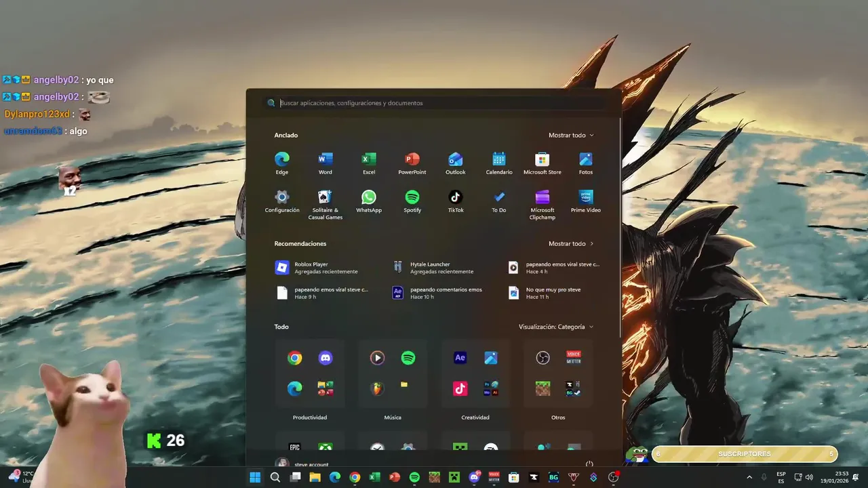Launch Voicemeeter in the Otros category

[574, 358]
